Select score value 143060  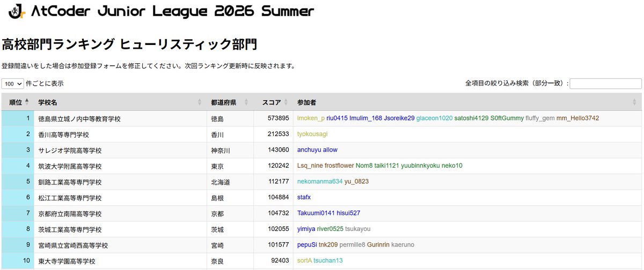point(279,150)
